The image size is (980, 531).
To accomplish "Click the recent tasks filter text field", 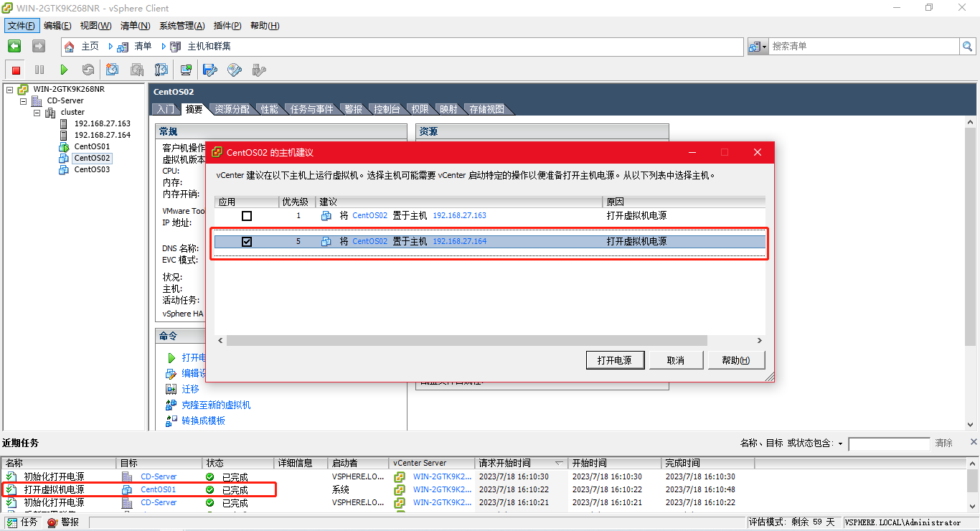I will coord(889,444).
